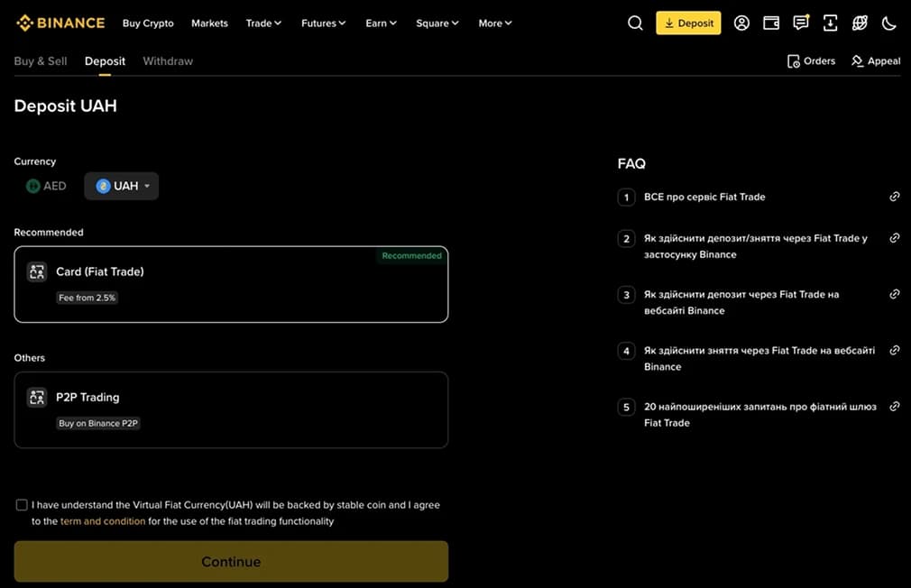Select the Card (Fiat Trade) payment method
Image resolution: width=911 pixels, height=588 pixels.
tap(231, 282)
